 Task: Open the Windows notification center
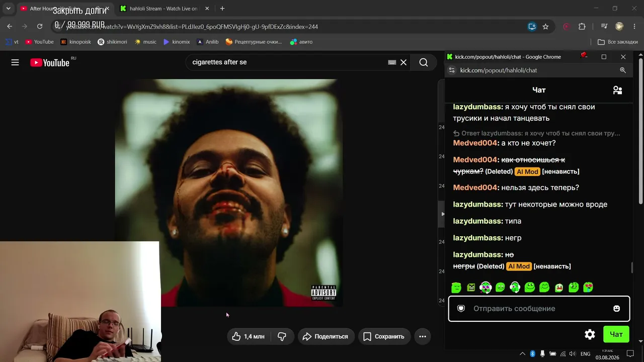pos(630,354)
